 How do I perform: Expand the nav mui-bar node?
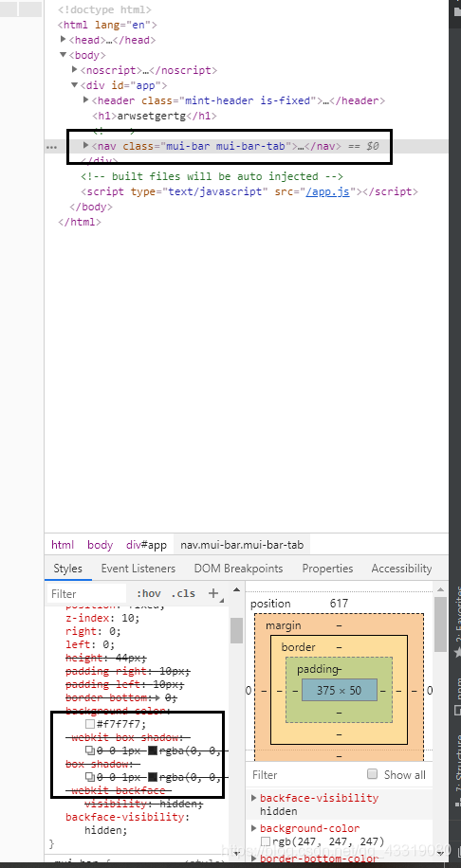click(86, 146)
